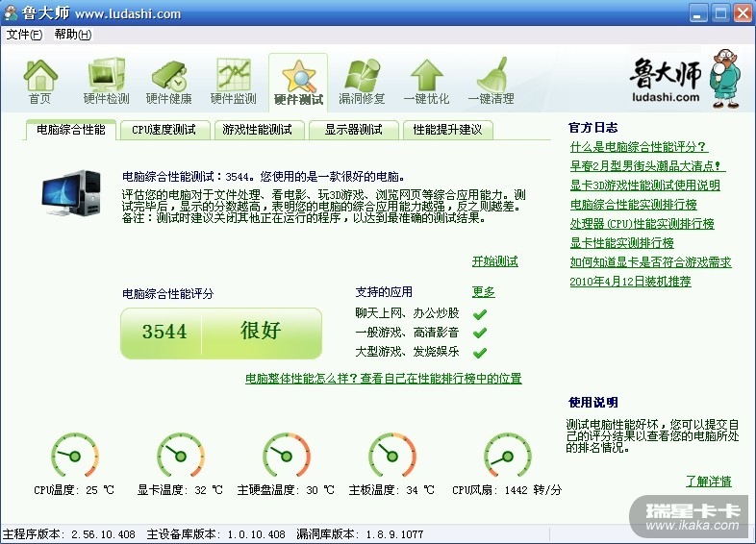Open the 硬件健康 hardware health icon
This screenshot has width=756, height=544.
coord(168,82)
